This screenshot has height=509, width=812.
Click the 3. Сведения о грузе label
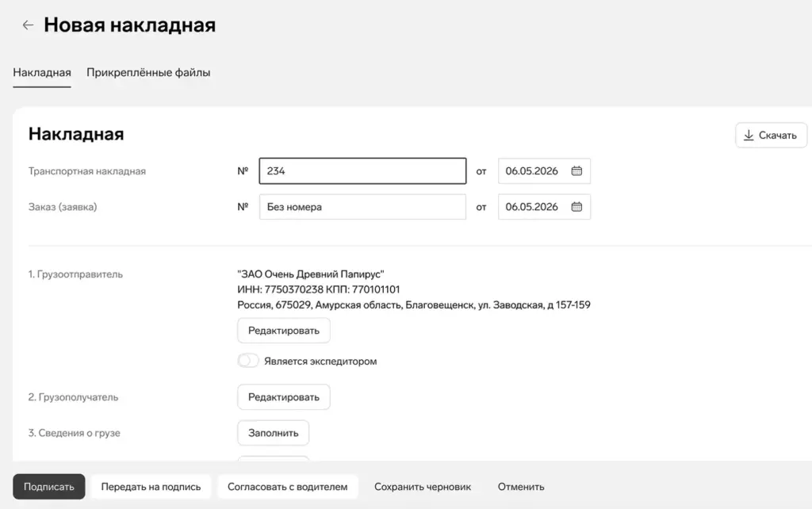[74, 433]
